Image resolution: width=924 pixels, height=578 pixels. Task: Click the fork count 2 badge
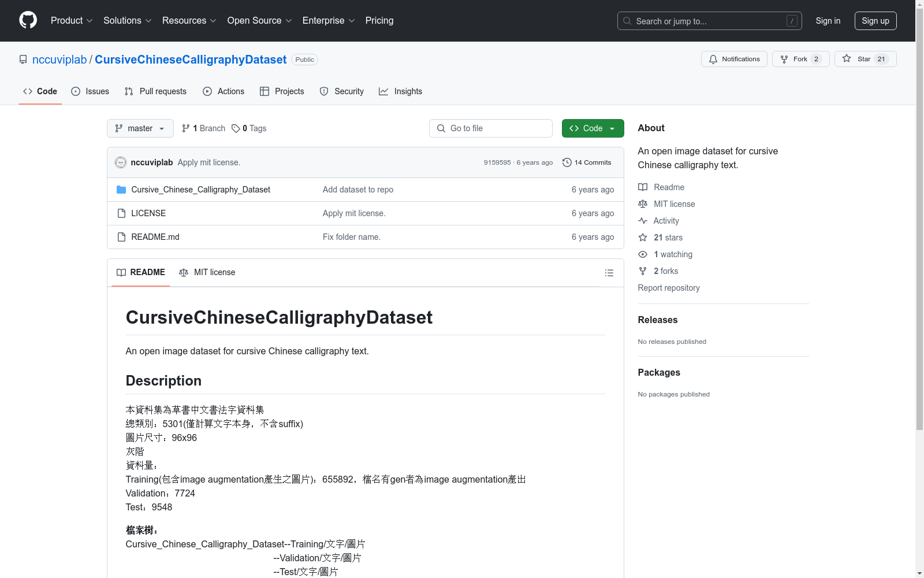pyautogui.click(x=816, y=59)
